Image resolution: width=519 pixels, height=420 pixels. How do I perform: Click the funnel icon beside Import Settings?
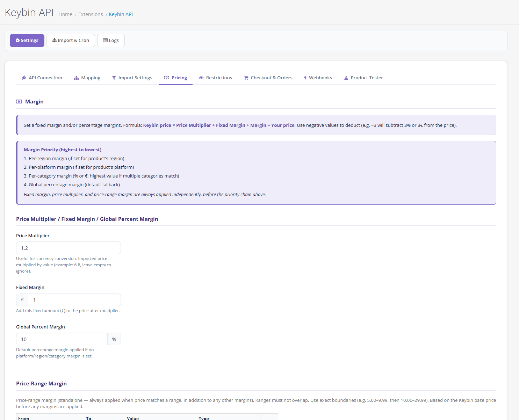114,78
